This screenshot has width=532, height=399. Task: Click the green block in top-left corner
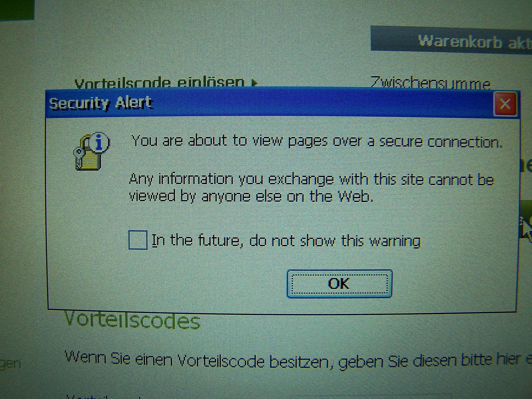coord(17,10)
